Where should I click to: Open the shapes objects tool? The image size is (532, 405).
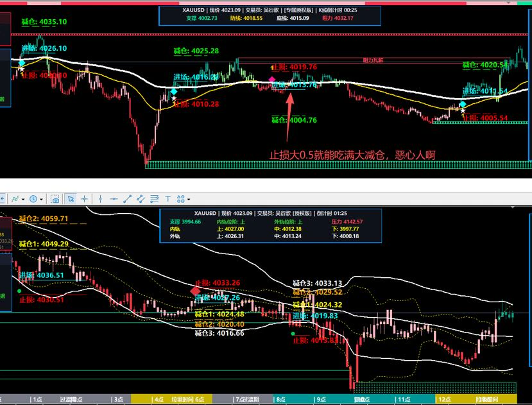click(181, 199)
